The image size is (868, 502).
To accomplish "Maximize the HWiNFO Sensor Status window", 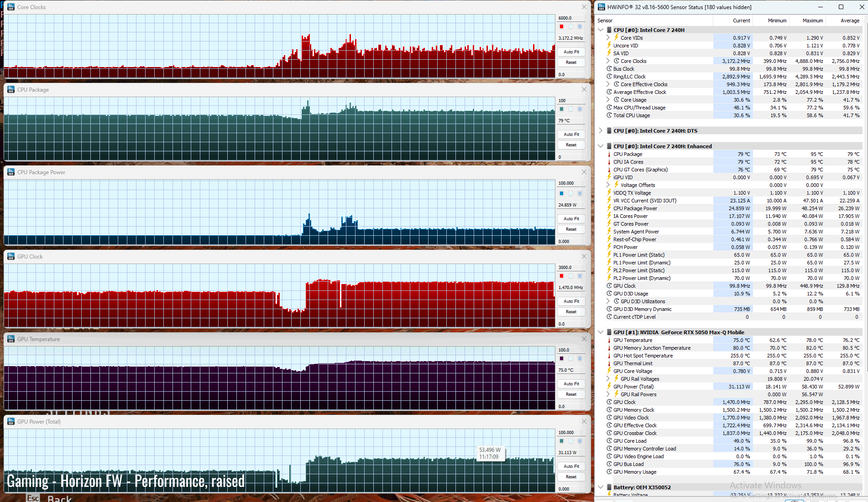I will 841,7.
